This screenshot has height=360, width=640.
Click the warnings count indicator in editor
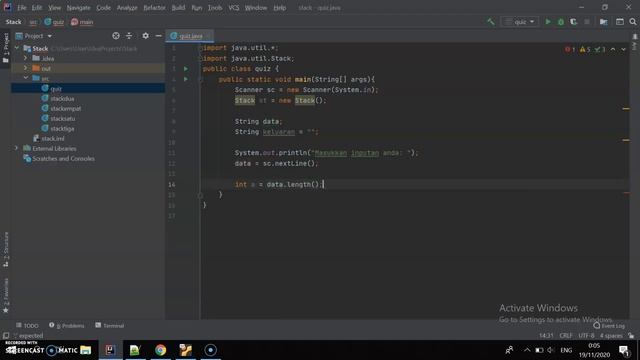click(x=585, y=49)
